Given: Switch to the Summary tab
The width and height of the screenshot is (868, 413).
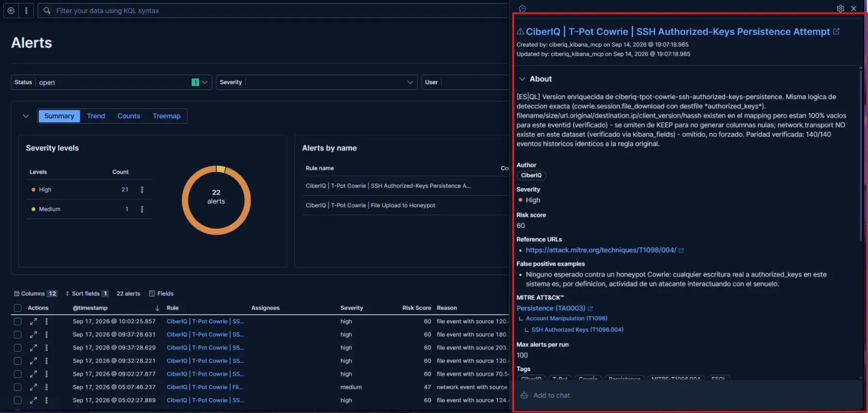Looking at the screenshot, I should (59, 116).
